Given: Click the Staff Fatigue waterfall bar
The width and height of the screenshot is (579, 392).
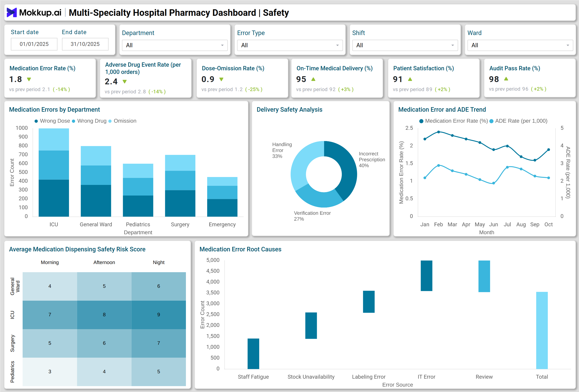Looking at the screenshot, I should (x=253, y=354).
